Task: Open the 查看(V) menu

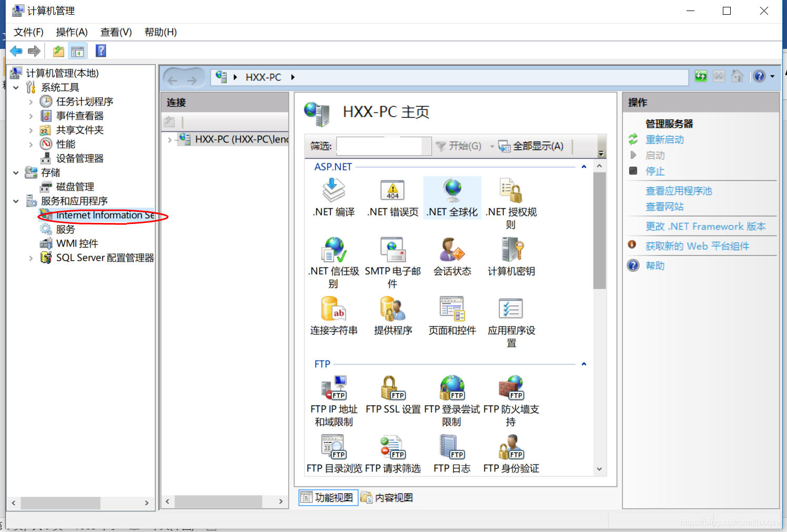Action: click(116, 32)
